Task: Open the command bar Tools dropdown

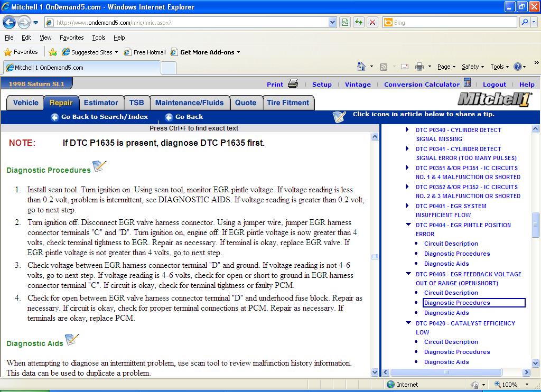Action: coord(500,67)
